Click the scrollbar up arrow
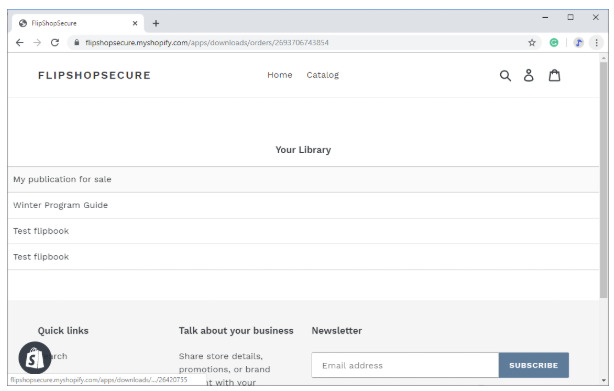 pos(603,58)
